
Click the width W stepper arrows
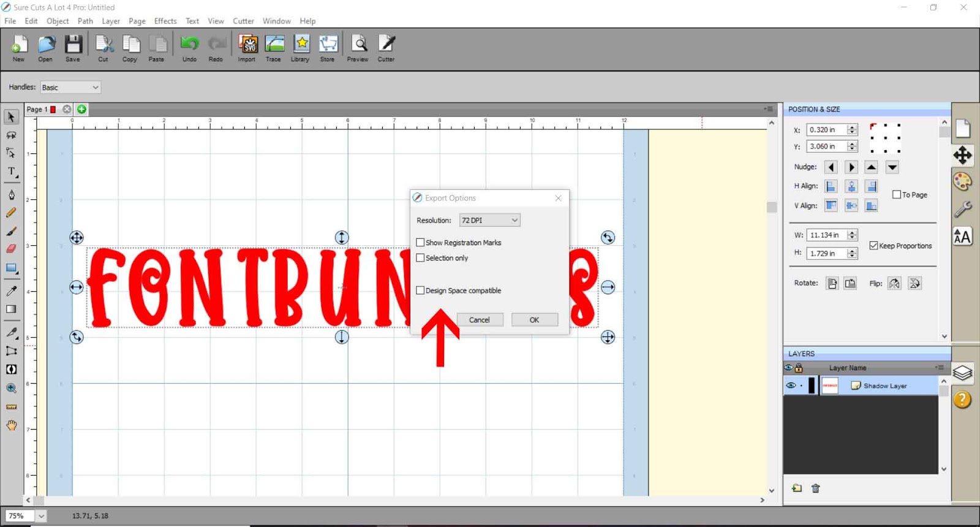[x=852, y=235]
